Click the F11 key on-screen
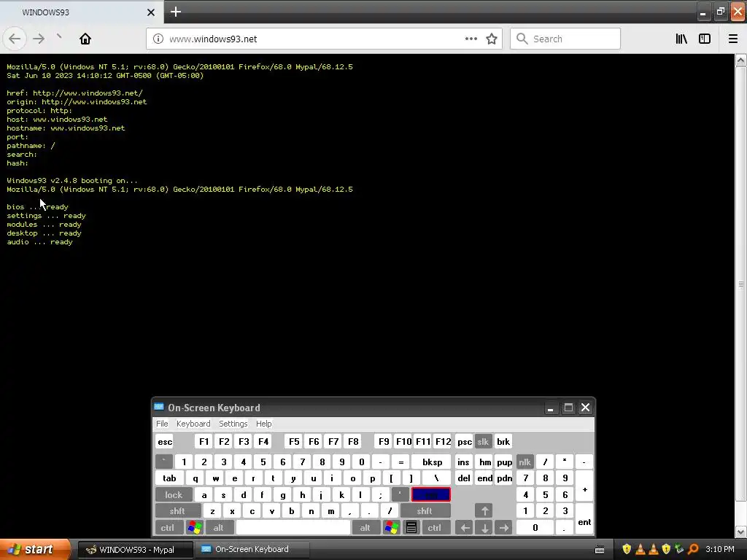747x560 pixels. (x=423, y=441)
